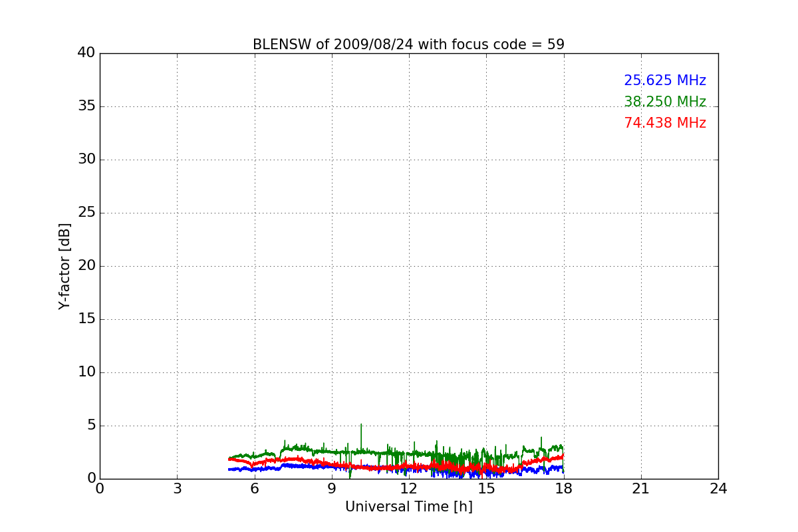Click the x-axis tick label 18

point(563,489)
